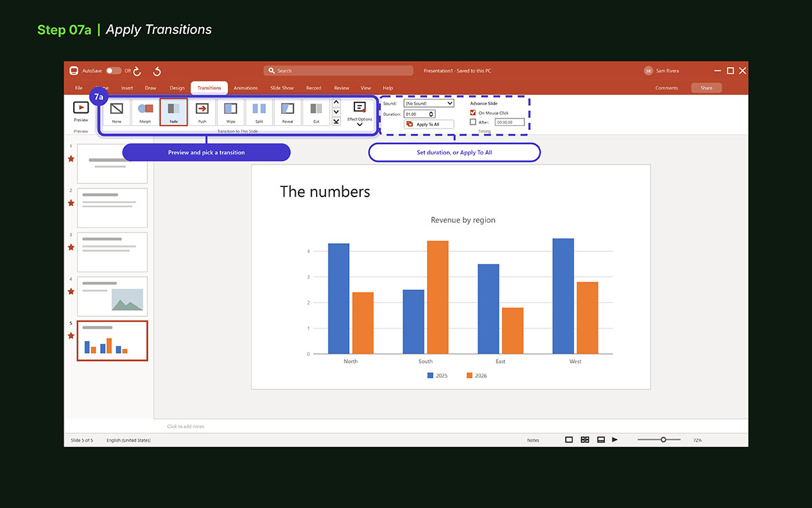The image size is (812, 508).
Task: Choose the Fade transition
Action: pos(174,112)
